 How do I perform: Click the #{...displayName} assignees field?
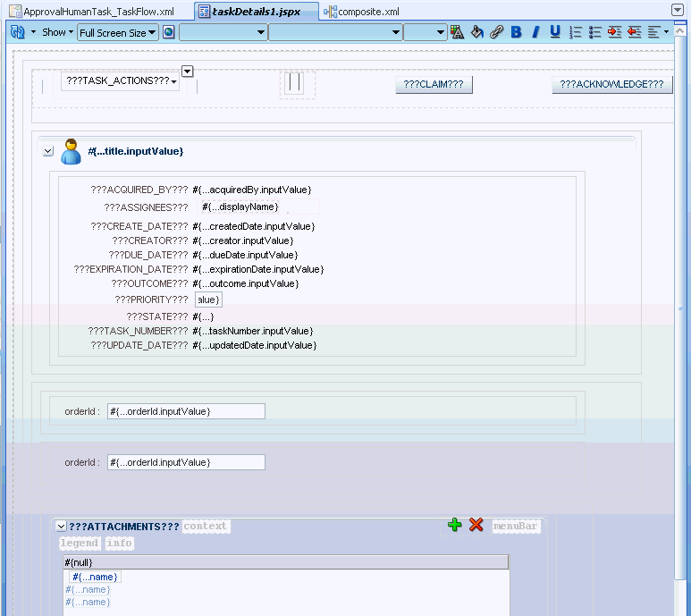click(240, 207)
